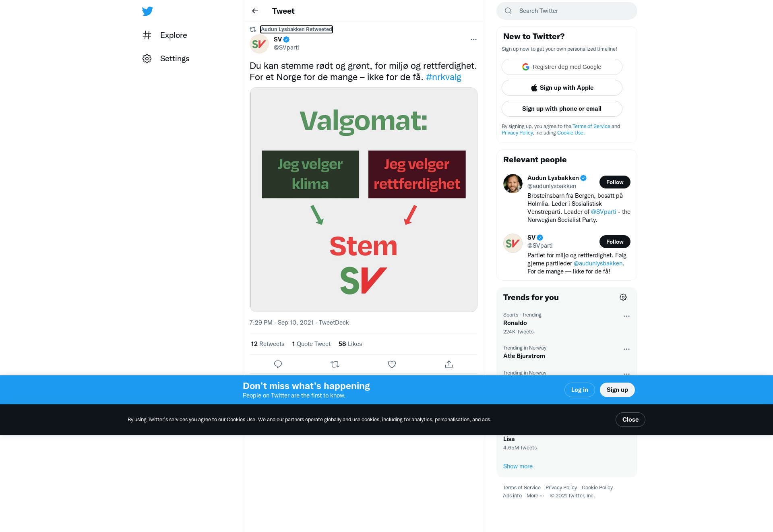Screen dimensions: 773x532
Task: Open more options for Ronaldo trend
Action: click(x=626, y=316)
